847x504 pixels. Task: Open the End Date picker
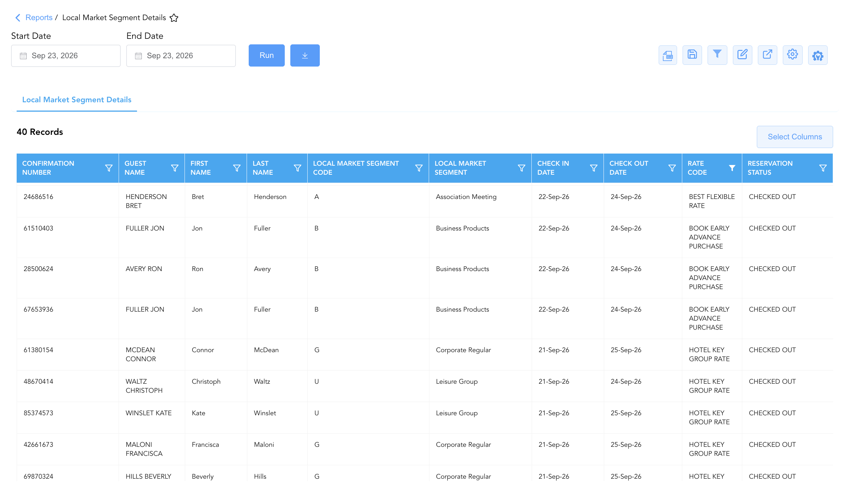181,56
